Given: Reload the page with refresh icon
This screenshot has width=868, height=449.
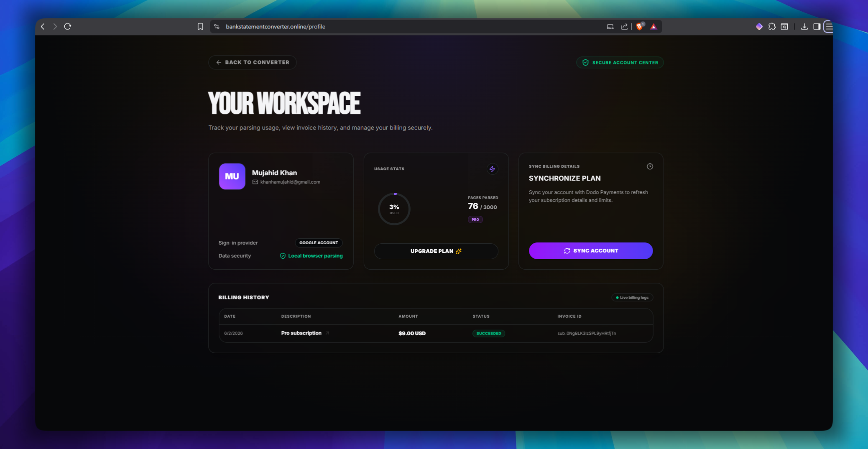Looking at the screenshot, I should 68,26.
